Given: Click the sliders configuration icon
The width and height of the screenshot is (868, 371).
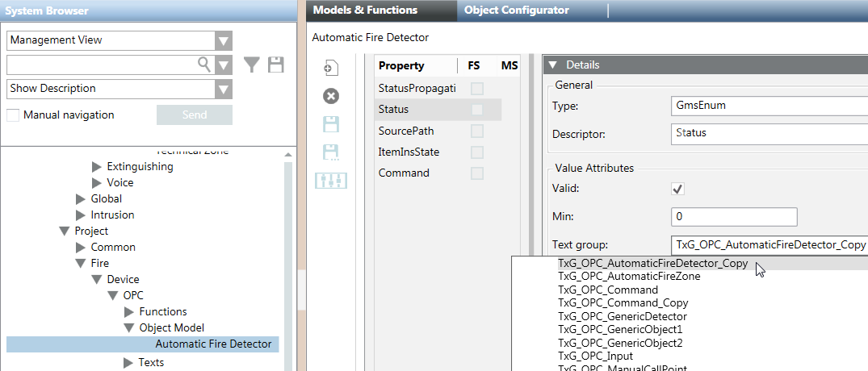Looking at the screenshot, I should (331, 181).
